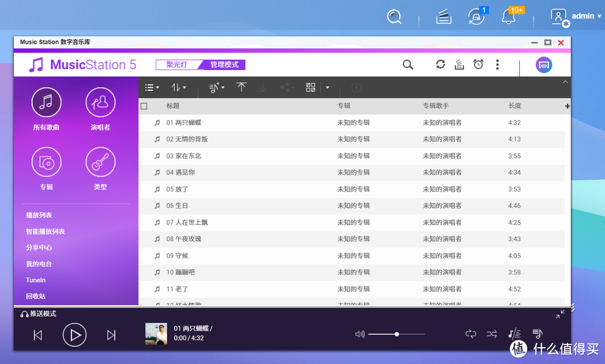Toggle repeat playback mode
Screen dimensions: 605x364
[471, 334]
